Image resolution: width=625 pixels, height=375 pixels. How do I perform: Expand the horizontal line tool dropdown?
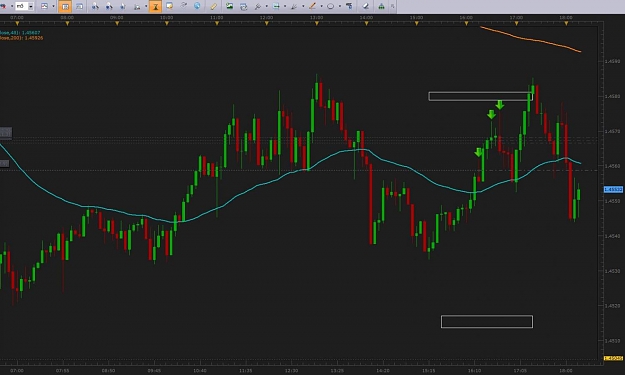tap(285, 6)
